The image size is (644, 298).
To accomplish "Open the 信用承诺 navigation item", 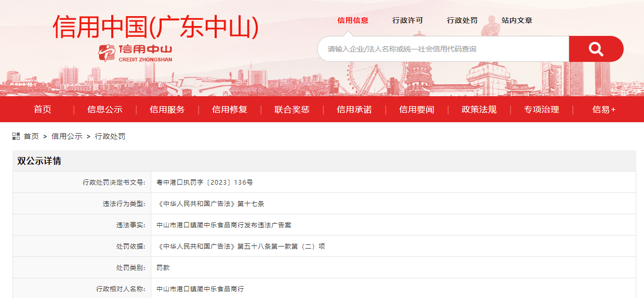I will 354,109.
